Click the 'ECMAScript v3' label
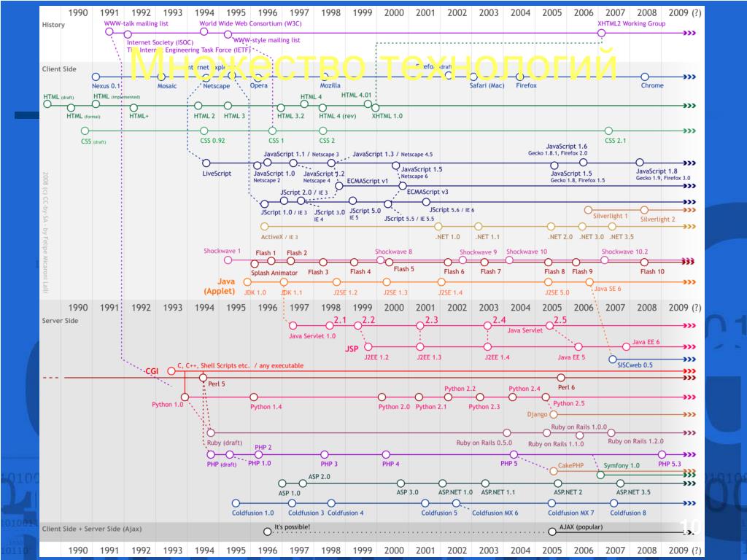This screenshot has width=747, height=560. pyautogui.click(x=427, y=192)
